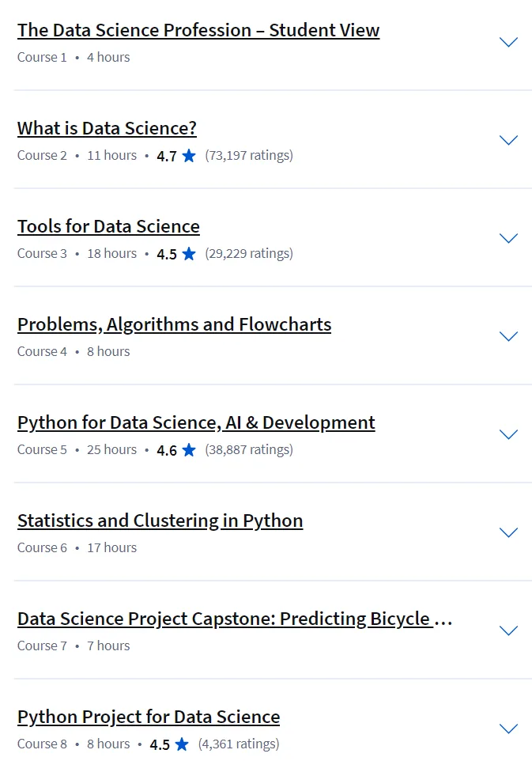Open Data Science Project Capstone: Predicting Bicycle link
Image resolution: width=532 pixels, height=761 pixels.
point(235,619)
